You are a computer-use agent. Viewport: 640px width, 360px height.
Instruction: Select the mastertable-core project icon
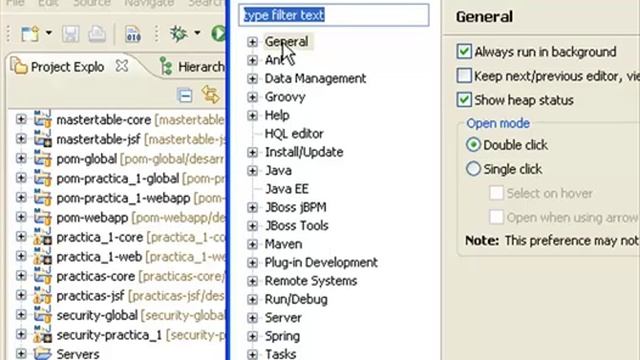click(42, 119)
